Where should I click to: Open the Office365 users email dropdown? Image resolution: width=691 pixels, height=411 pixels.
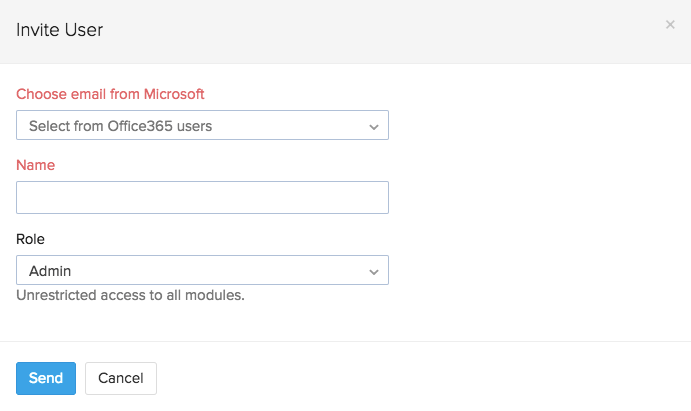tap(202, 126)
